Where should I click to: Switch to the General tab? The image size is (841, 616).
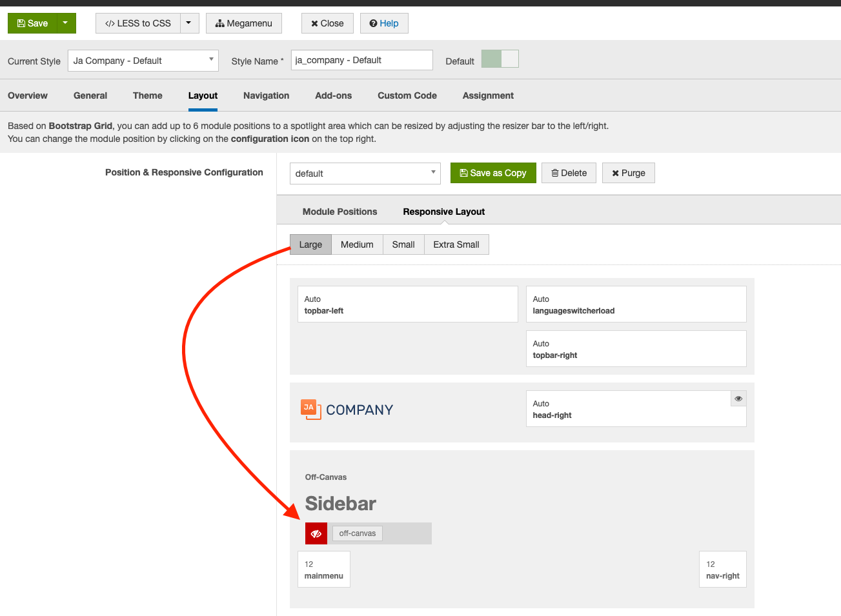click(x=90, y=95)
